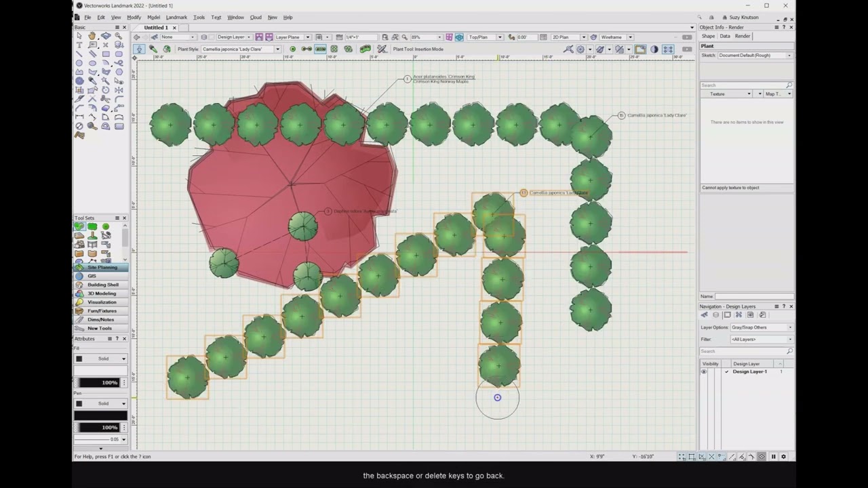This screenshot has width=868, height=488.
Task: Toggle snap to object in snapping bar
Action: pos(692,457)
